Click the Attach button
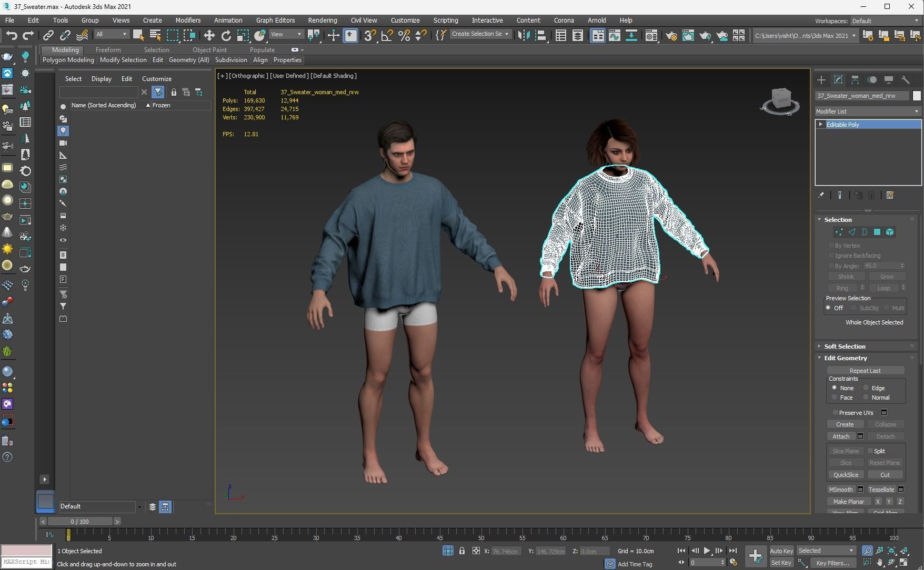 pos(841,436)
